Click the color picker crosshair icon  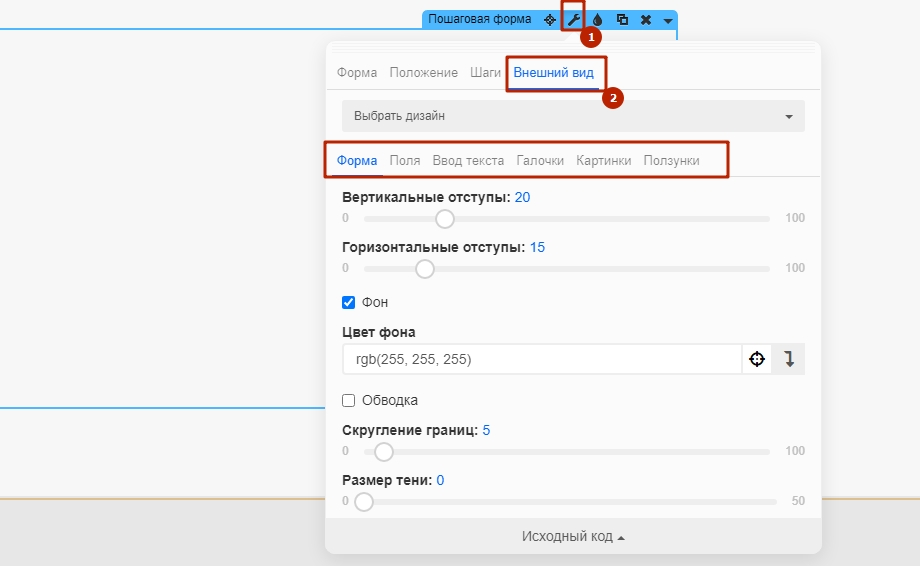tap(757, 359)
